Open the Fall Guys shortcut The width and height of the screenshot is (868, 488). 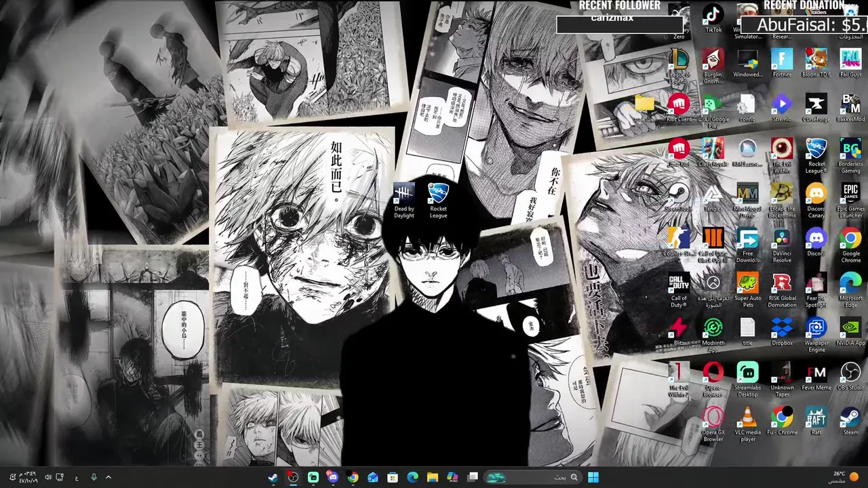(850, 62)
